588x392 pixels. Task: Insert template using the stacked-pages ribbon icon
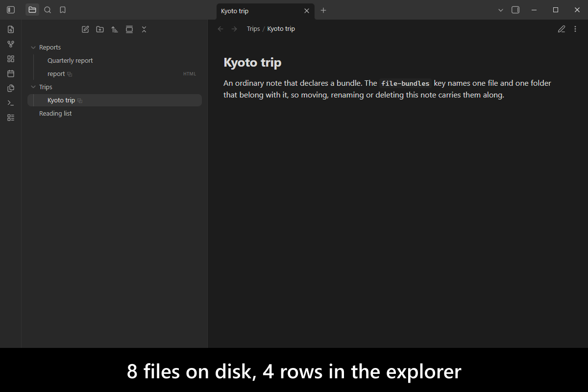click(x=11, y=88)
